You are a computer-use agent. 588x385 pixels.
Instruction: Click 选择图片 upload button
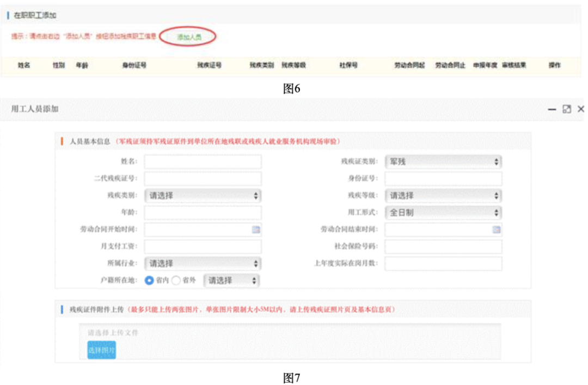102,351
